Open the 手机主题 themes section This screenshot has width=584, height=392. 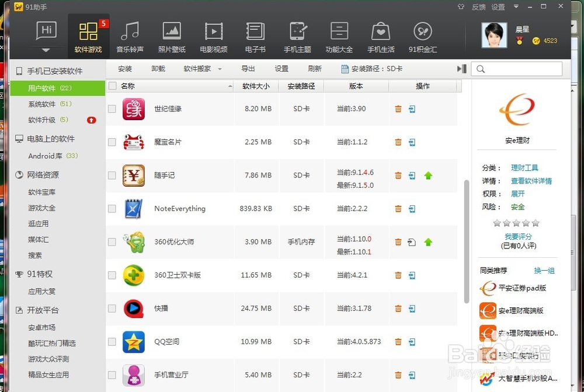(297, 37)
